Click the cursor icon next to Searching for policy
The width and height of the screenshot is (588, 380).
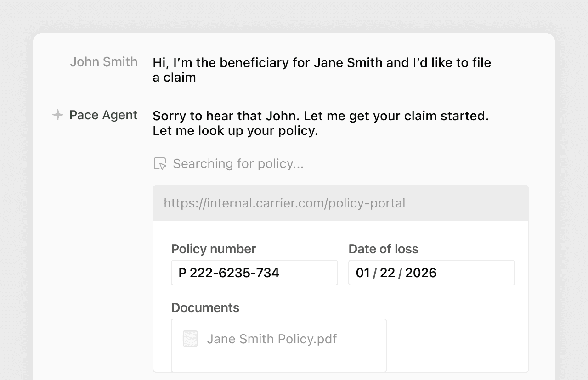(159, 163)
